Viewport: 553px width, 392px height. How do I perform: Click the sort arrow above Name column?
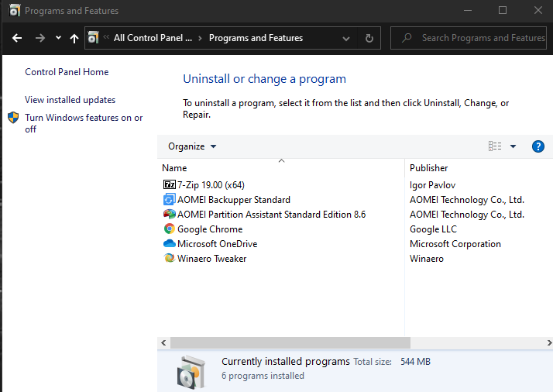coord(281,161)
